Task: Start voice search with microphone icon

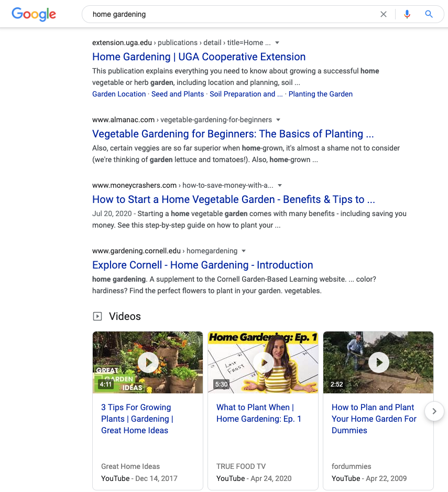Action: pos(407,14)
